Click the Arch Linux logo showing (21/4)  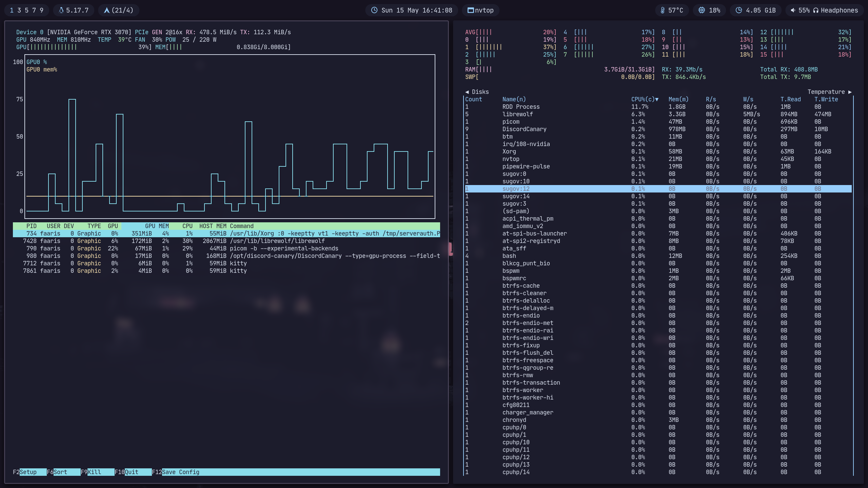pyautogui.click(x=107, y=10)
